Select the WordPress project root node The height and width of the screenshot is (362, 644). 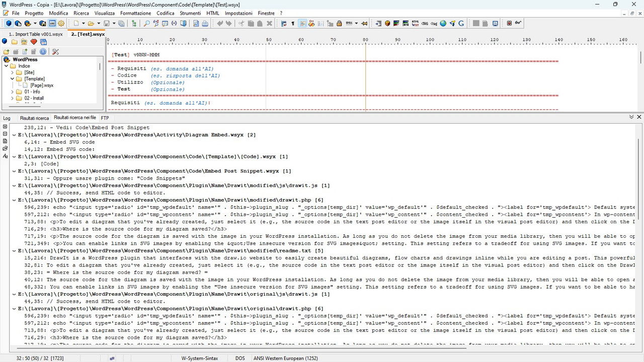pos(25,59)
